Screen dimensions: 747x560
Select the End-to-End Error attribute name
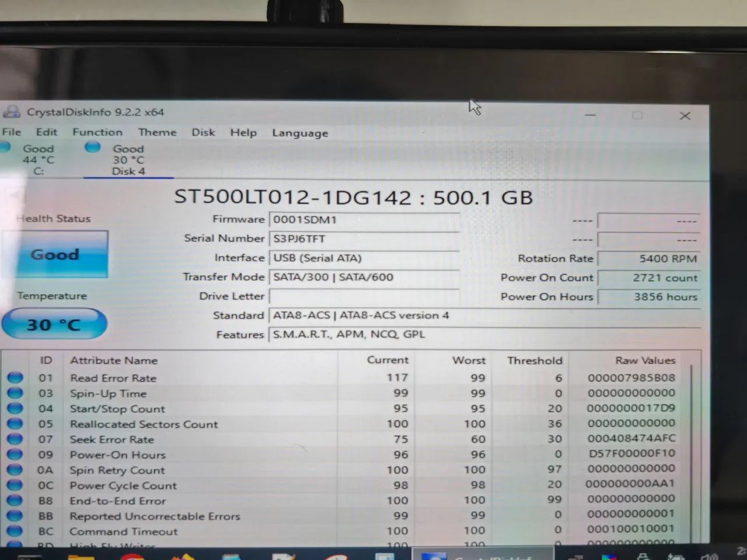117,501
